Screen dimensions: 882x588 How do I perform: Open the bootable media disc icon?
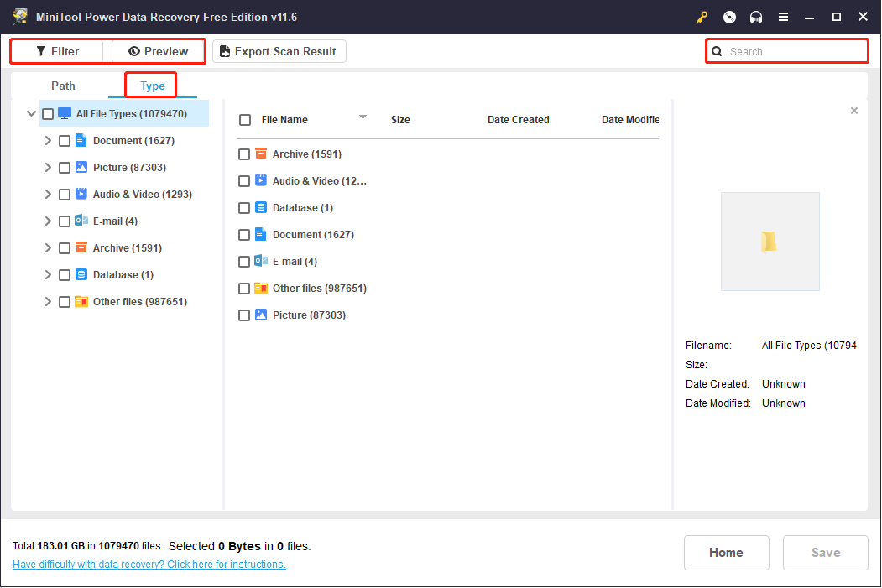point(729,17)
